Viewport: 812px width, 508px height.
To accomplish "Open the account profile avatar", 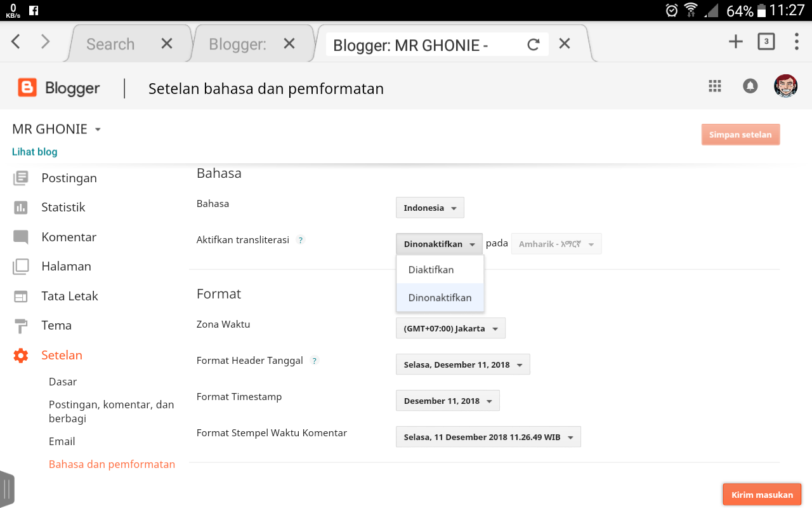I will (x=785, y=86).
